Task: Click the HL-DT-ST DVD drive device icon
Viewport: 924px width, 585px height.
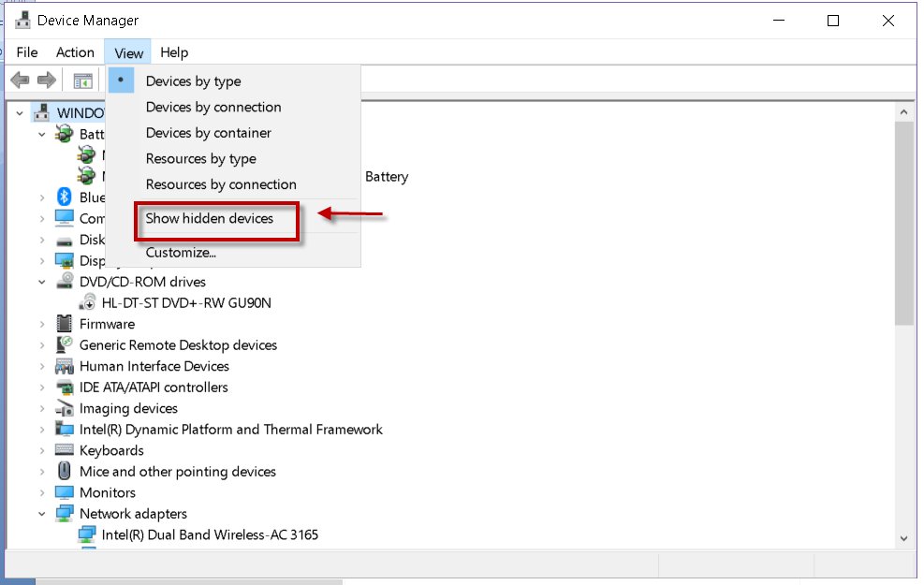Action: coord(87,302)
